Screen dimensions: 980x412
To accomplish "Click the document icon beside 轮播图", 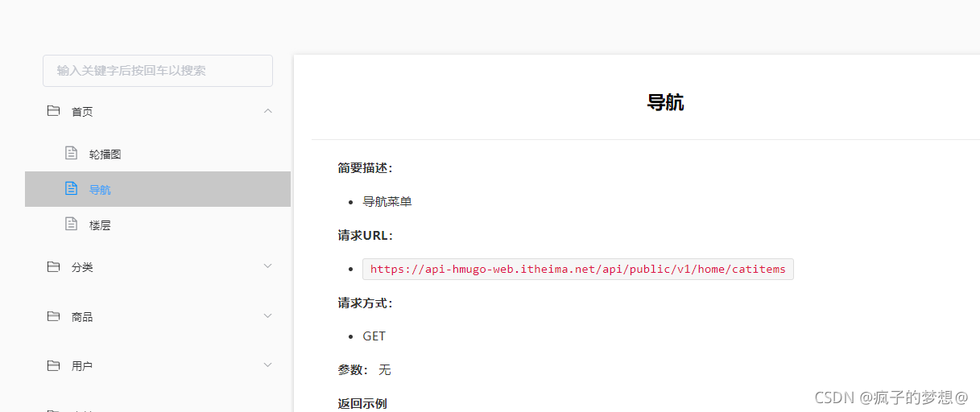I will [72, 153].
